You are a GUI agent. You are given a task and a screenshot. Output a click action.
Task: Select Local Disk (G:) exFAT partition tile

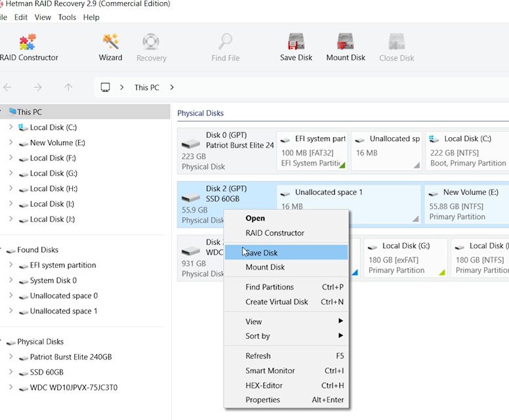[405, 258]
